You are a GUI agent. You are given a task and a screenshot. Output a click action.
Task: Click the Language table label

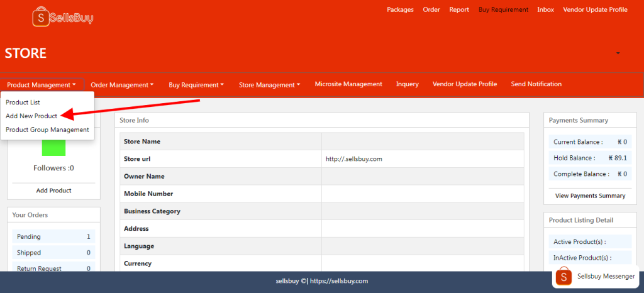point(139,246)
